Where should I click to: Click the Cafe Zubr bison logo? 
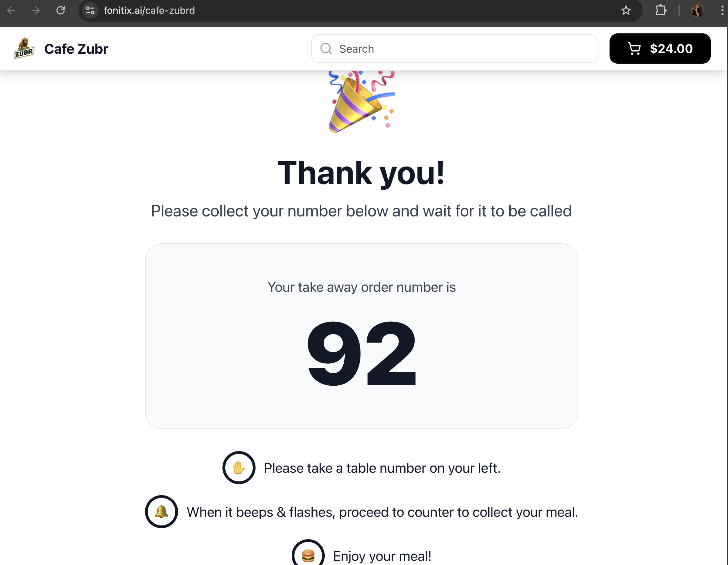click(24, 49)
